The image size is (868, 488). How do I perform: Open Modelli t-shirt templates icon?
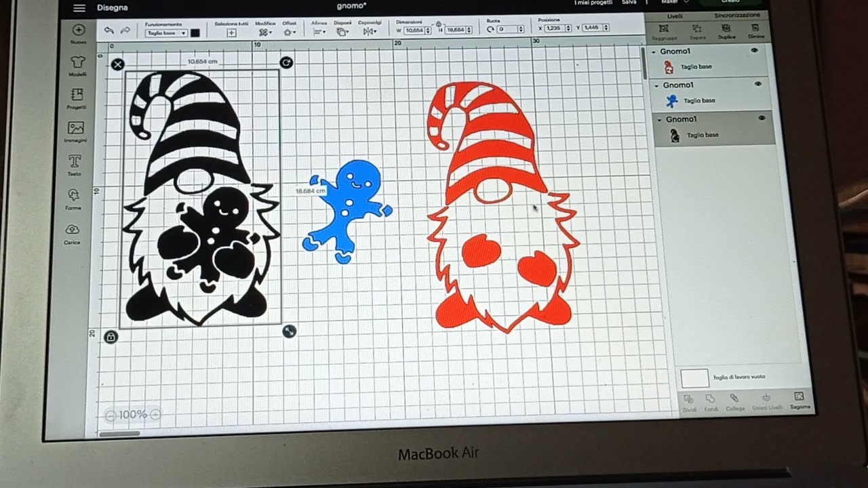point(77,62)
